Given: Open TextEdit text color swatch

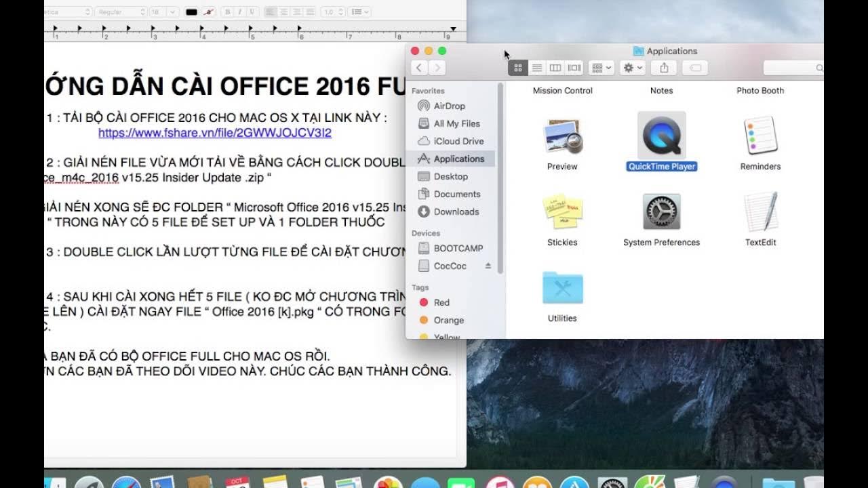Looking at the screenshot, I should coord(191,12).
